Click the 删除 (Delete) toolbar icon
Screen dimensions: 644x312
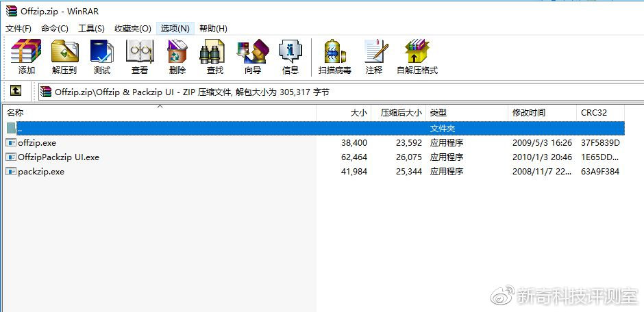tap(177, 51)
